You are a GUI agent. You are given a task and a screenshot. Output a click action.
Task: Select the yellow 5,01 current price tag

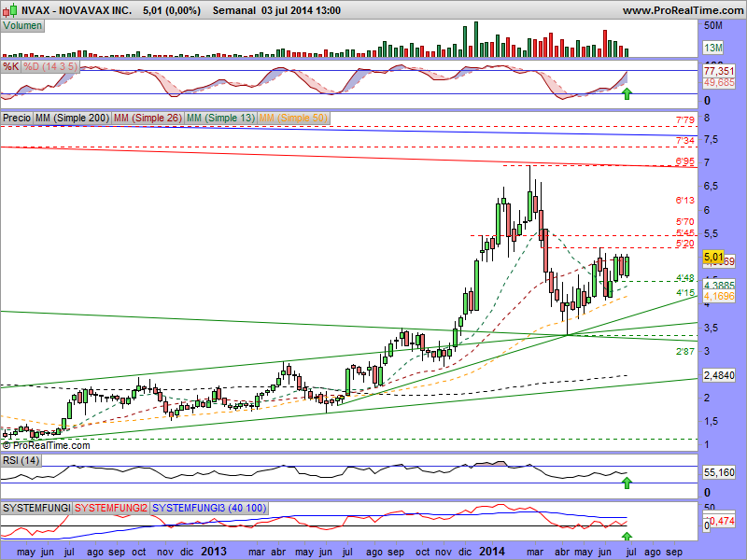(713, 258)
